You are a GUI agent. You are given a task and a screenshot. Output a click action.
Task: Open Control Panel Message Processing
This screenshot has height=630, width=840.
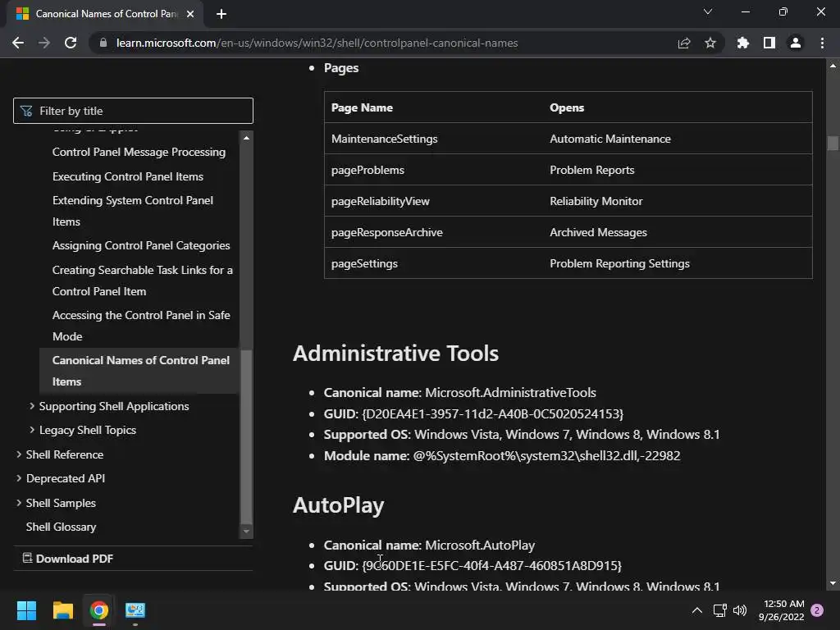click(139, 152)
